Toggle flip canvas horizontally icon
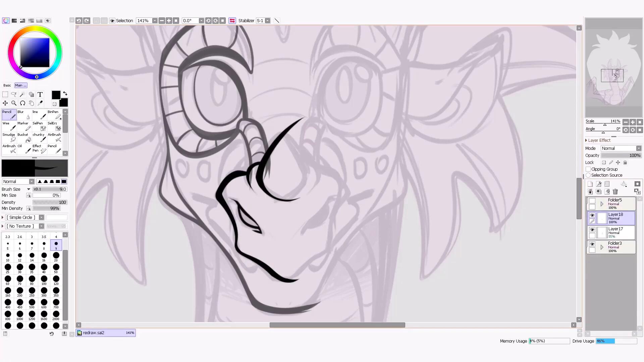The height and width of the screenshot is (362, 644). click(x=232, y=21)
